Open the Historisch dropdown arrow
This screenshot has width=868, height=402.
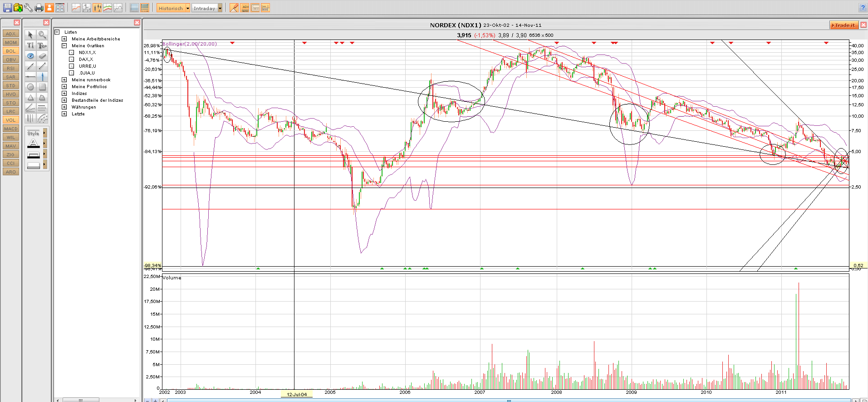coord(187,8)
